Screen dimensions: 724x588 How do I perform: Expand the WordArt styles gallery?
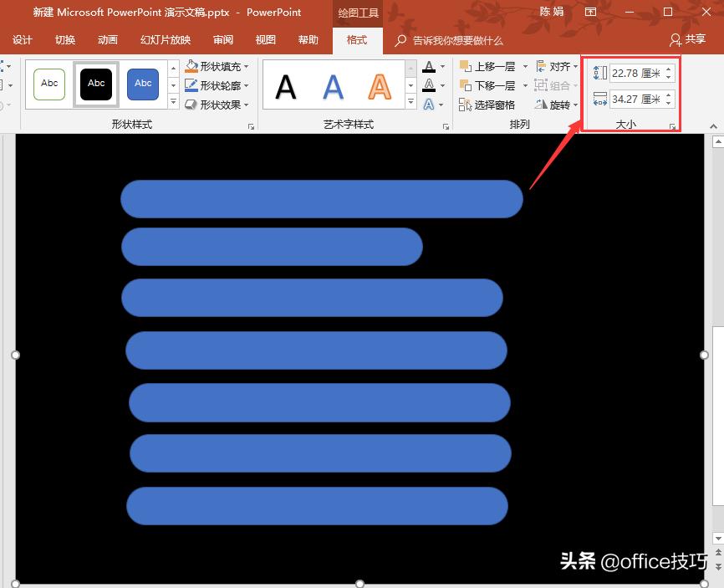pos(410,102)
